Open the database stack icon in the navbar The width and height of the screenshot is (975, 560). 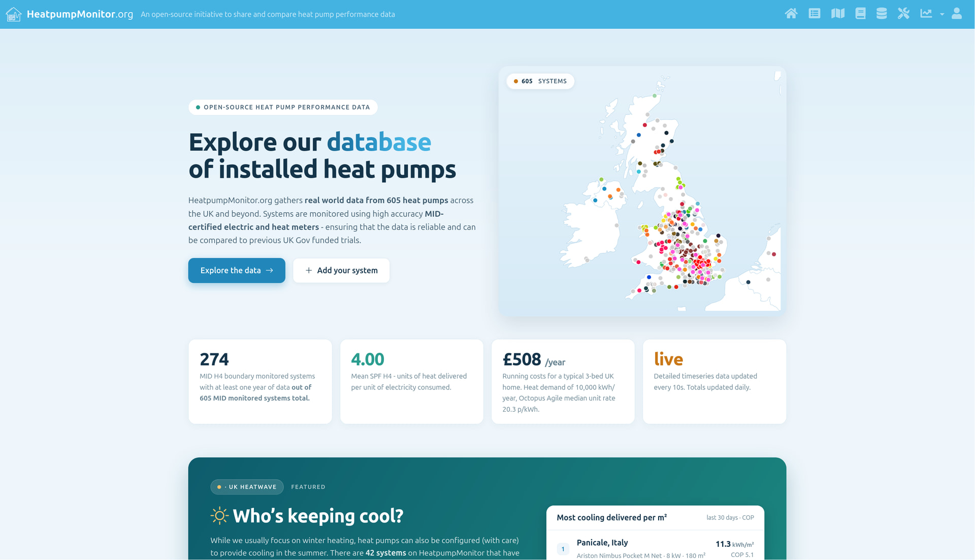click(x=882, y=14)
